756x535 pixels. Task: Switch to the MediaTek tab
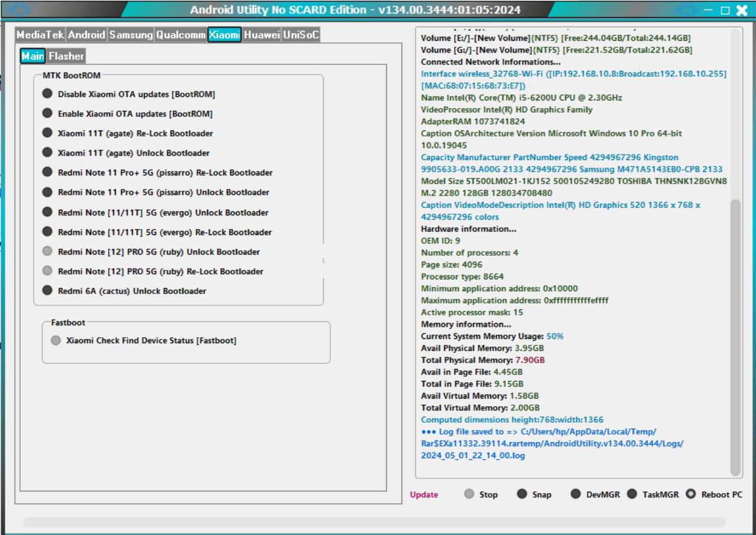click(x=40, y=35)
